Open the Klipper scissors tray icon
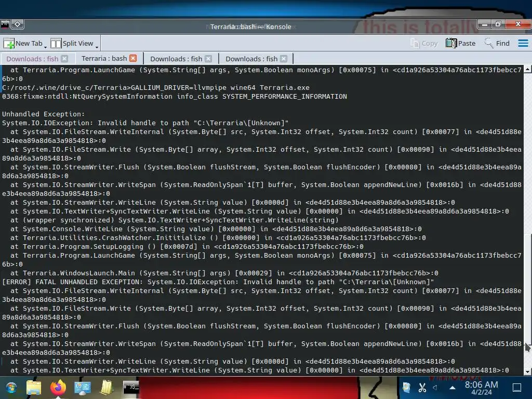Image resolution: width=532 pixels, height=399 pixels. coord(422,387)
